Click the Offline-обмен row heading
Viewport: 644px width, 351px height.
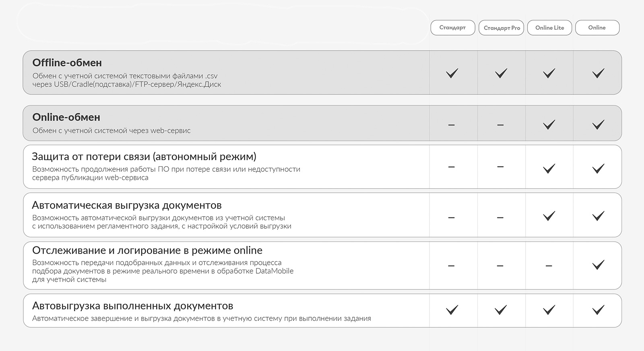click(x=67, y=63)
